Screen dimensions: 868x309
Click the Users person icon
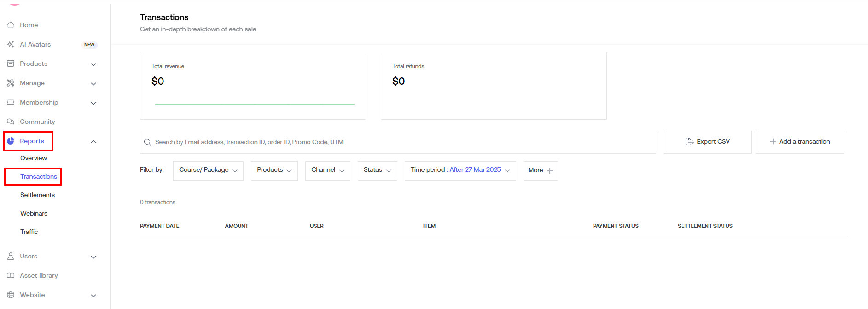point(11,256)
